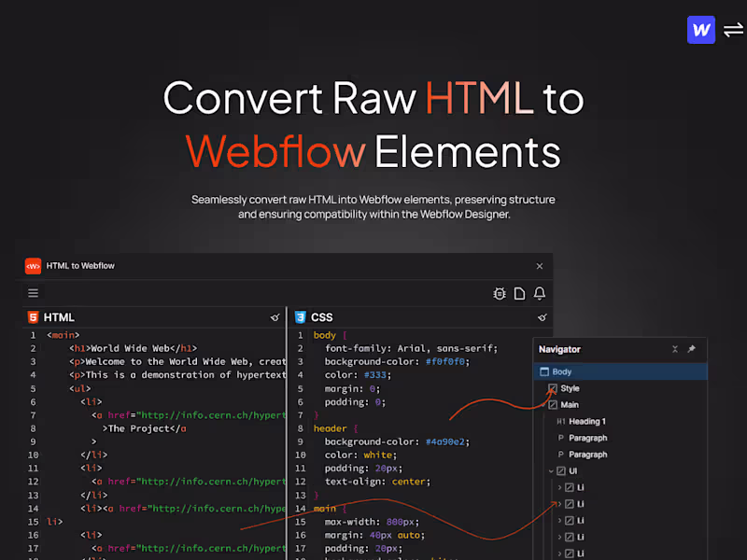Image resolution: width=747 pixels, height=560 pixels.
Task: Click the 'color: white;' CSS line
Action: point(360,455)
